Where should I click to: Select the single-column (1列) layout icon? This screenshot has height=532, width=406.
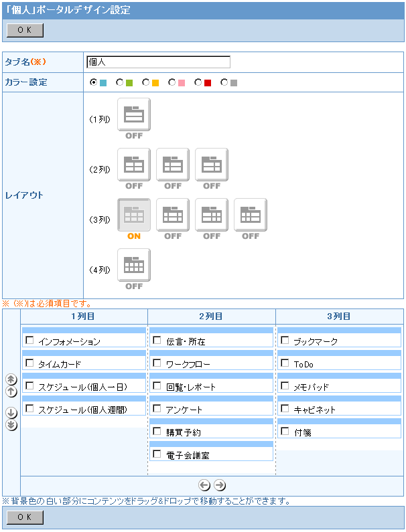134,114
